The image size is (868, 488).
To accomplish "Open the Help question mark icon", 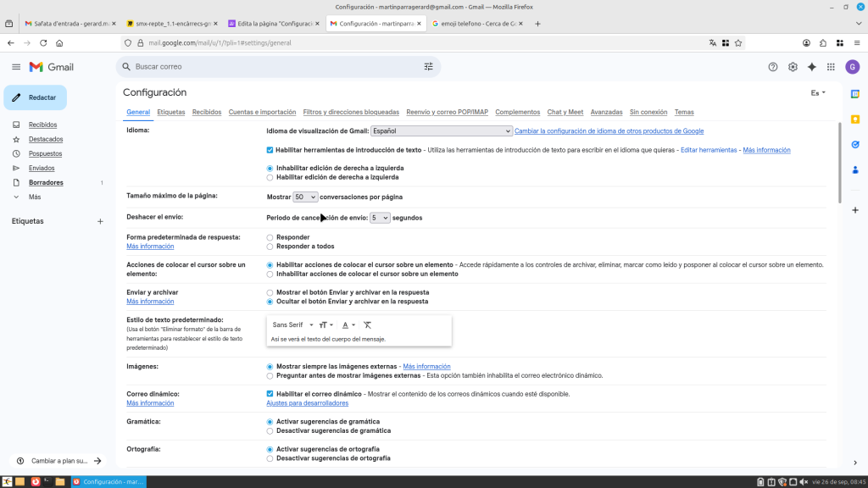I will [x=772, y=67].
